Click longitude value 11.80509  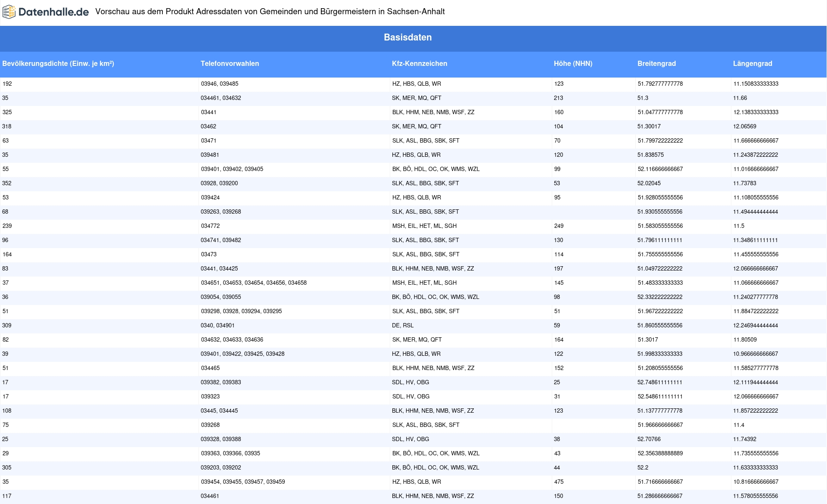745,340
